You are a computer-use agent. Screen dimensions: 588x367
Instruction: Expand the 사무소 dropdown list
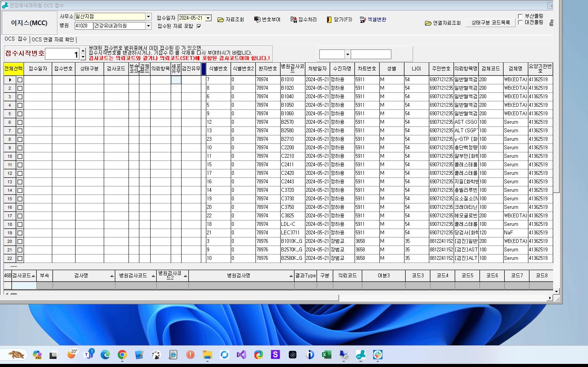click(148, 17)
